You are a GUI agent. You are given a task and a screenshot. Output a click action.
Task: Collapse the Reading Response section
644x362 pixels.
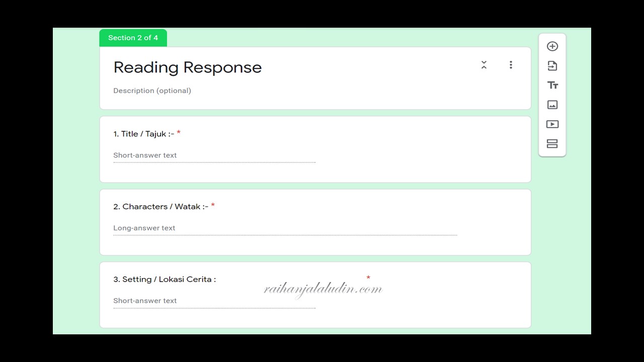tap(484, 65)
